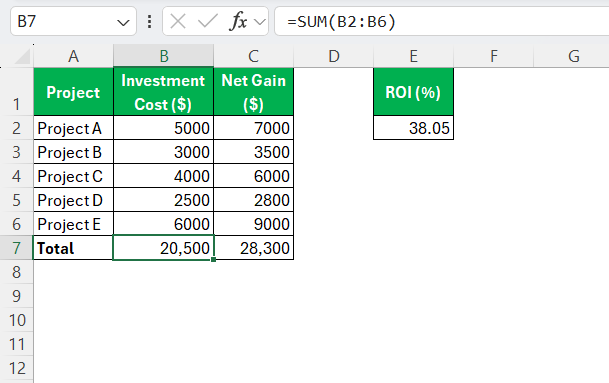609x383 pixels.
Task: Select column C header
Action: (x=254, y=56)
